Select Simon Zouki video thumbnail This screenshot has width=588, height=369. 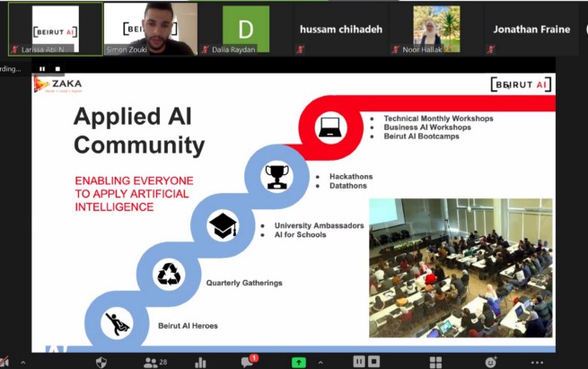point(151,30)
